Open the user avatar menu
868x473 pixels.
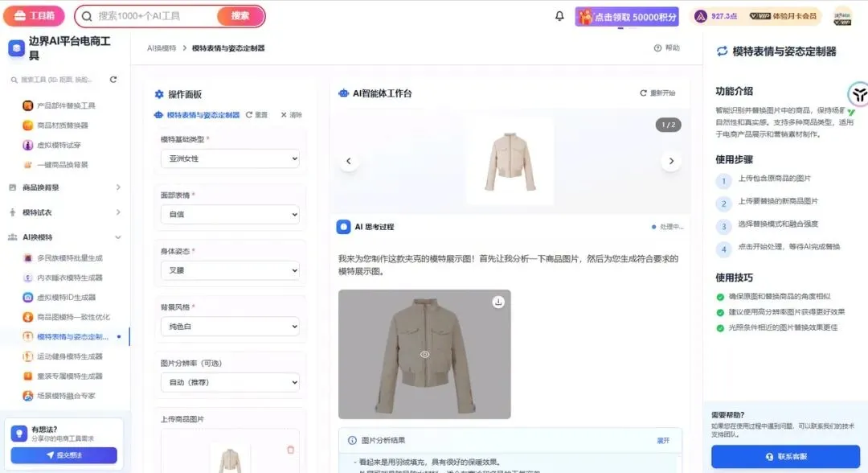[842, 17]
